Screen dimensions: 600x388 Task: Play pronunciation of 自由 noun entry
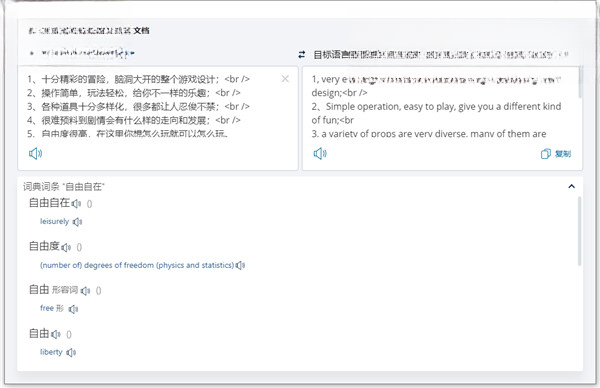coord(56,334)
